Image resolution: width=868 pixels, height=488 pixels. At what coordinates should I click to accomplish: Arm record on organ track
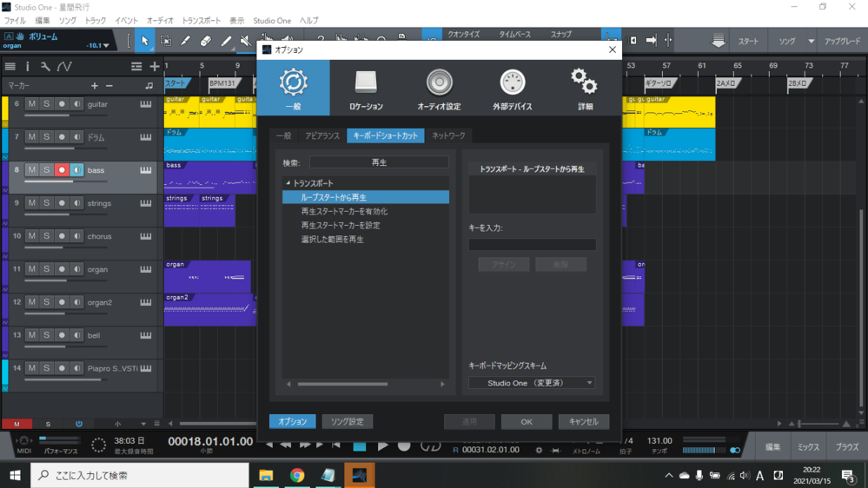coord(62,269)
